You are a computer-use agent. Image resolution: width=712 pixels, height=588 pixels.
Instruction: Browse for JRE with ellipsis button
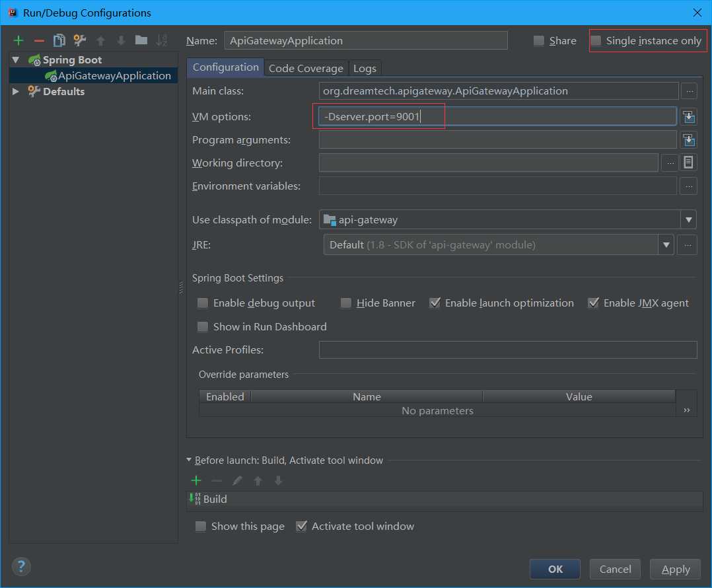[x=688, y=245]
